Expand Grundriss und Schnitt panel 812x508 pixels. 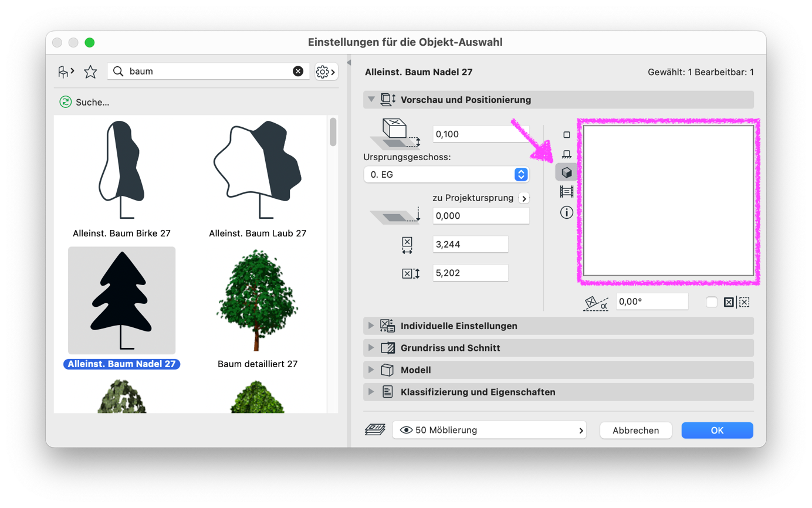[x=371, y=348]
